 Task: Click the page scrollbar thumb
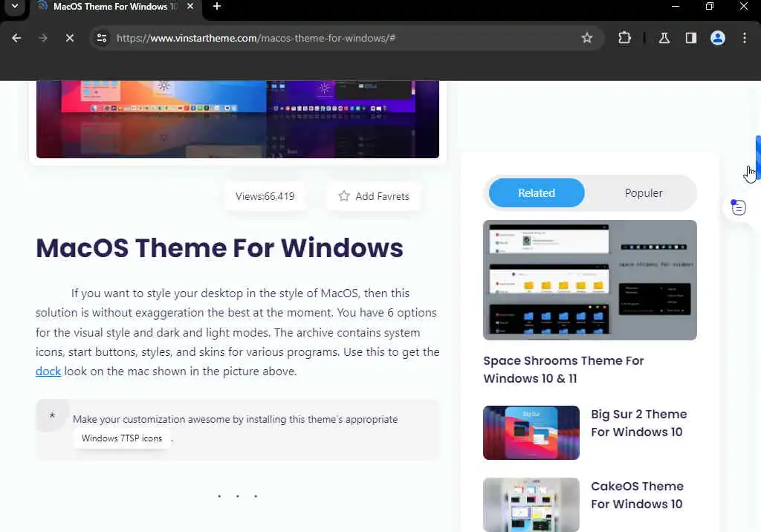(x=758, y=158)
